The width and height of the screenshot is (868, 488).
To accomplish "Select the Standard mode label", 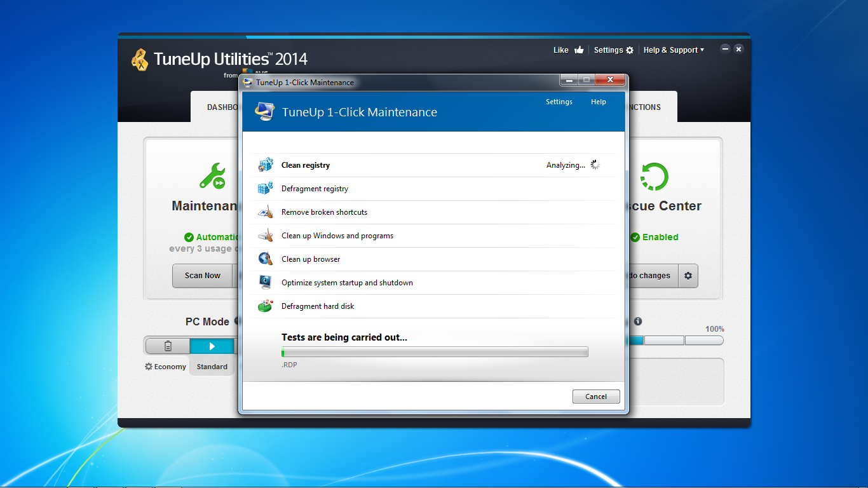I will tap(212, 367).
